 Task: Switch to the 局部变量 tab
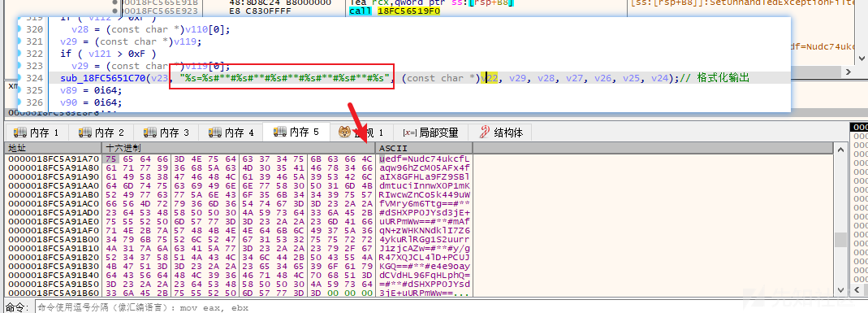coord(430,133)
